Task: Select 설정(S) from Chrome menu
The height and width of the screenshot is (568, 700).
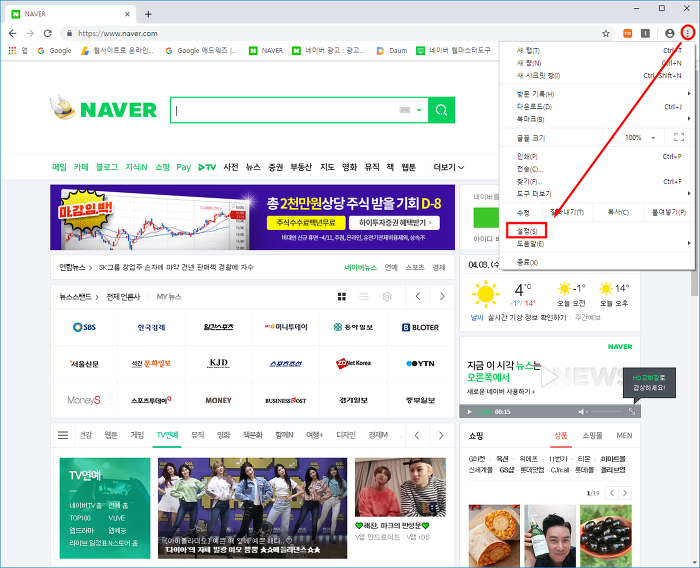Action: (527, 231)
